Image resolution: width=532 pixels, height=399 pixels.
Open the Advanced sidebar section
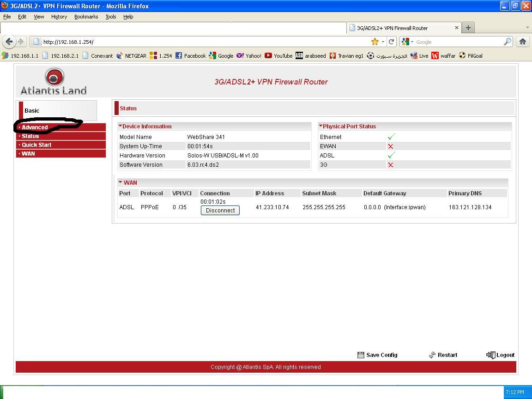click(x=61, y=127)
